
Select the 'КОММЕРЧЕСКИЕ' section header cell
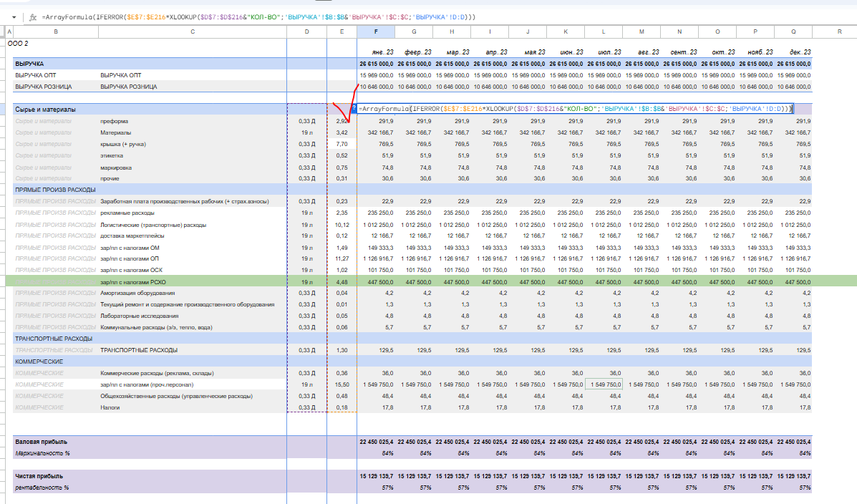(x=39, y=362)
